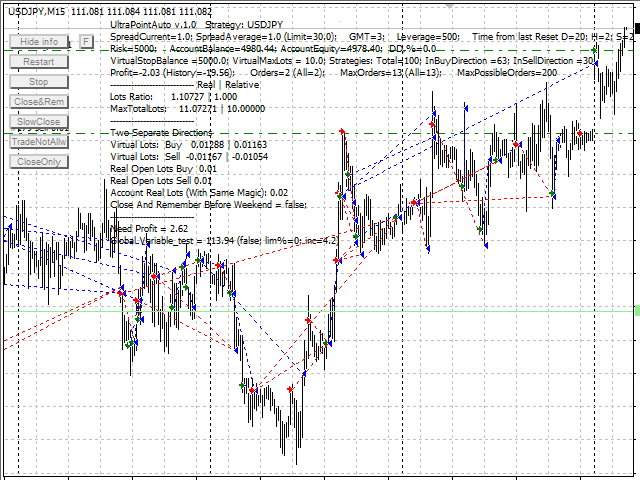Click the small F button
Viewport: 640px width, 480px height.
point(86,42)
